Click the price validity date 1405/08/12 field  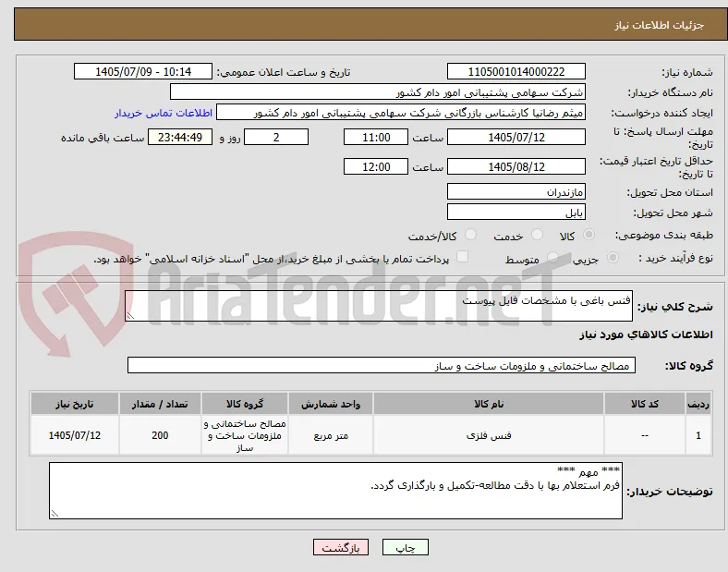(516, 166)
